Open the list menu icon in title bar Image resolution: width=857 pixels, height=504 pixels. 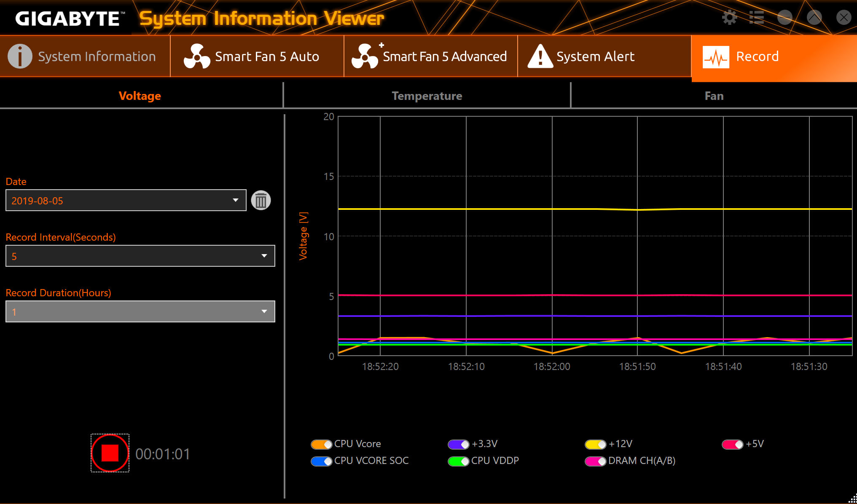(x=757, y=18)
